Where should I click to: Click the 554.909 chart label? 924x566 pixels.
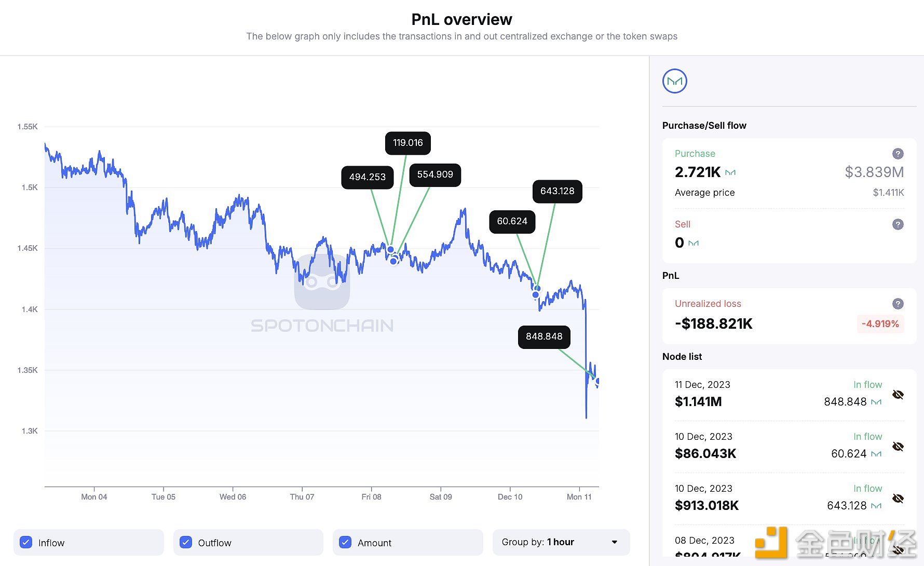pyautogui.click(x=435, y=174)
